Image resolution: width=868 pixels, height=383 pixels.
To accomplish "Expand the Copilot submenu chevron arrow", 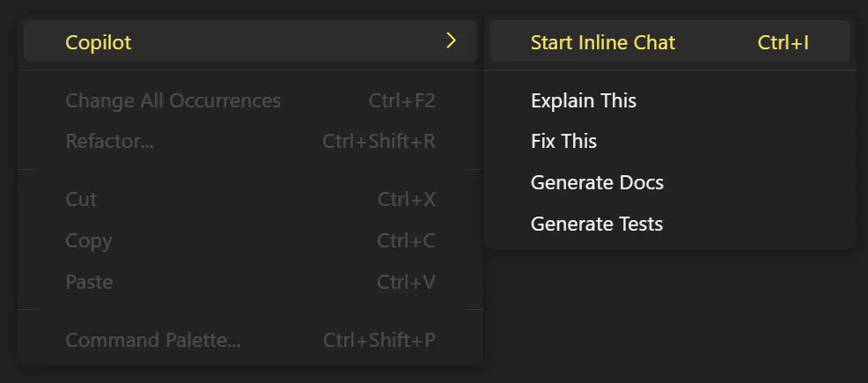I will point(451,41).
